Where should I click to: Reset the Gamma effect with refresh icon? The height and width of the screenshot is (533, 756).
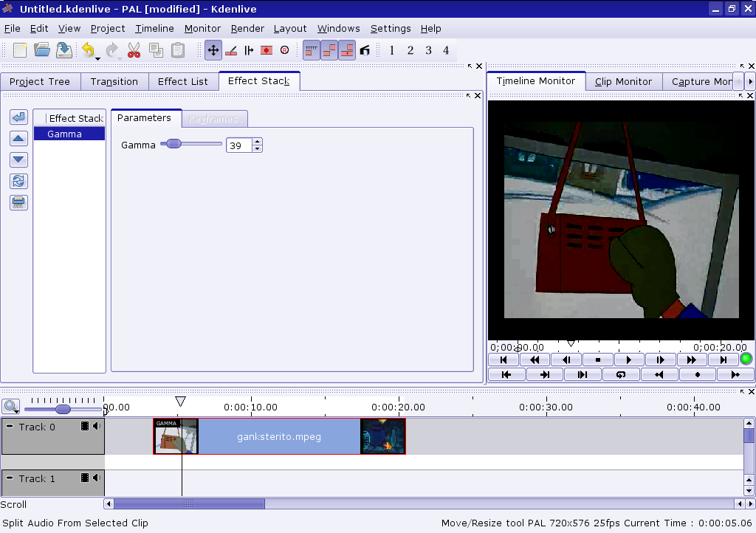point(19,182)
